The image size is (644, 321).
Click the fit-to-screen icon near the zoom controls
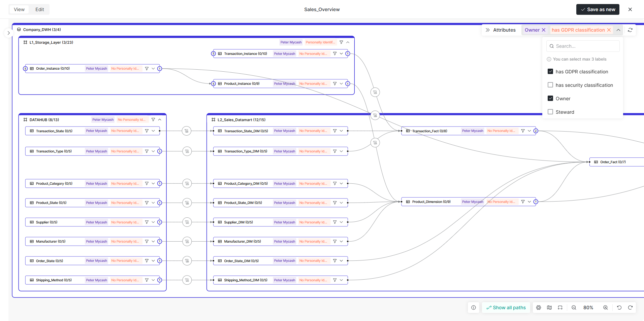tap(560, 307)
